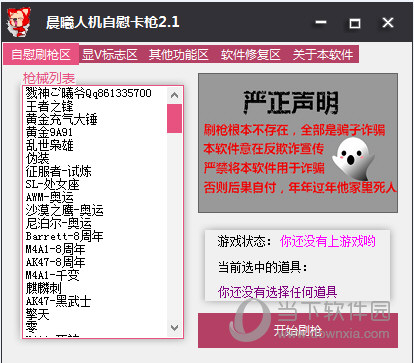414x363 pixels.
Task: Close the 晨曦人机 window
Action: (388, 23)
